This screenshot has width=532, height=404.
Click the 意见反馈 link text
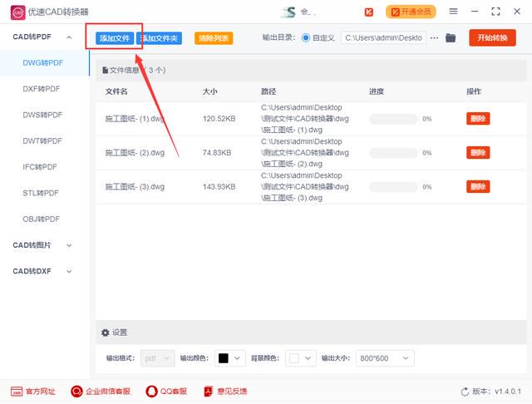232,392
